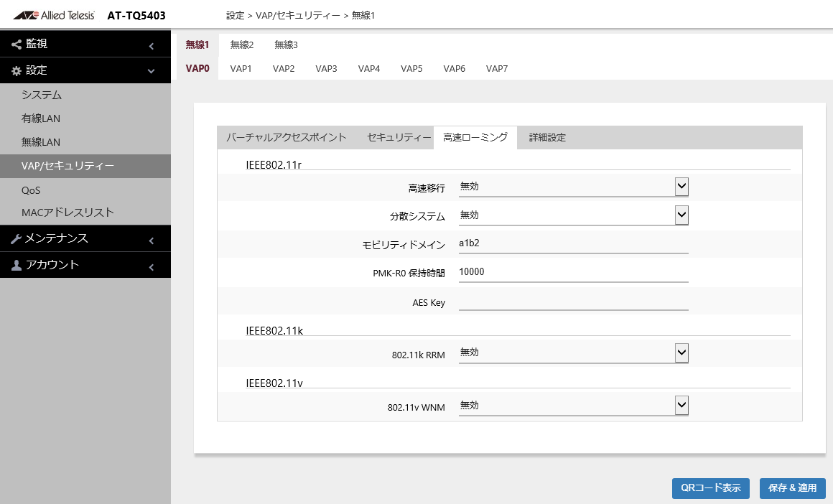
Task: Switch to the 無線1 tab
Action: coord(197,45)
